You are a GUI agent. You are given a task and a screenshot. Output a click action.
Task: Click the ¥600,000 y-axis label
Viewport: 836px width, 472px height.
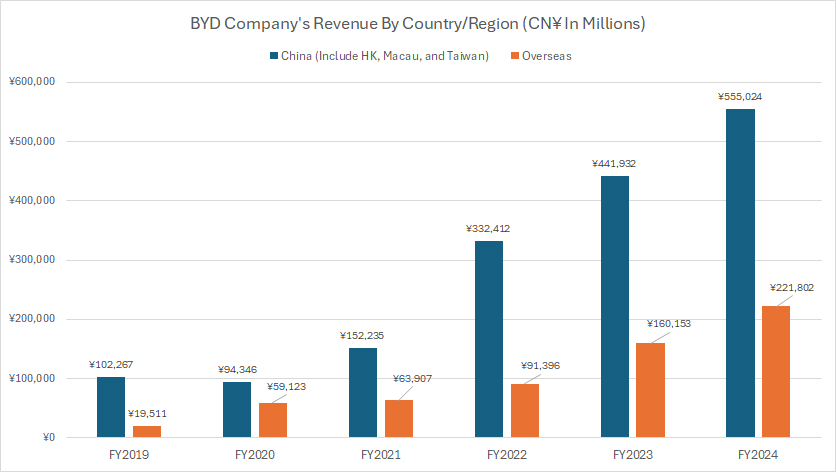point(32,82)
